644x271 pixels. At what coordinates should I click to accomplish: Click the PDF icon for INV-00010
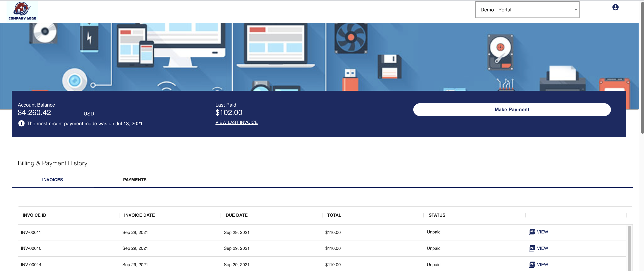(x=532, y=248)
